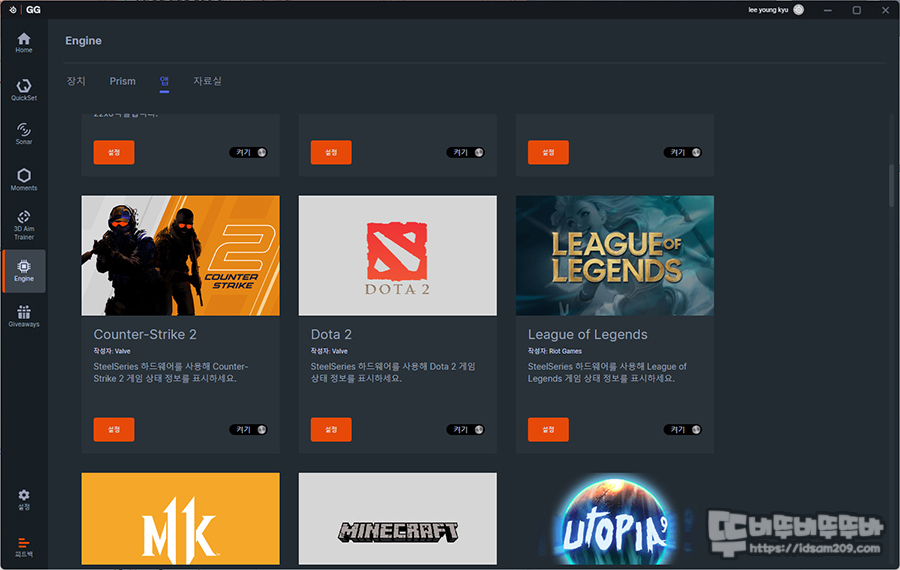
Task: Toggle 켜기 switch in top-right app card
Action: tap(683, 152)
